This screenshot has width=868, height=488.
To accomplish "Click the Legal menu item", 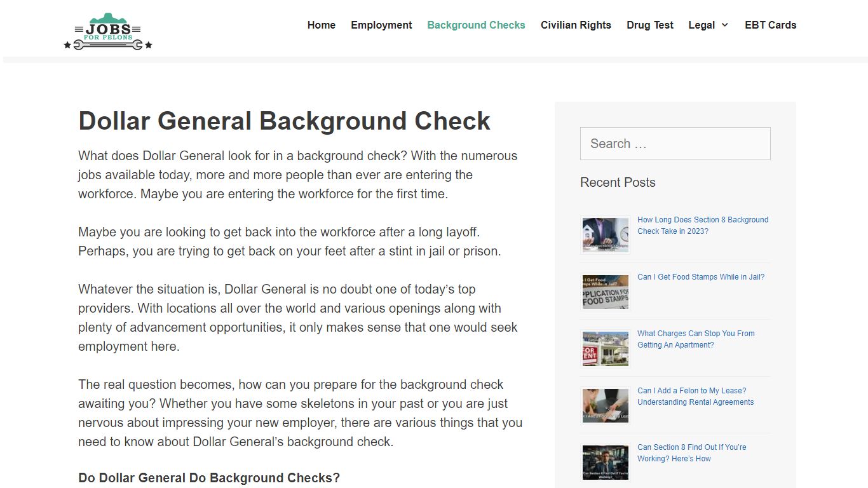I will tap(702, 25).
